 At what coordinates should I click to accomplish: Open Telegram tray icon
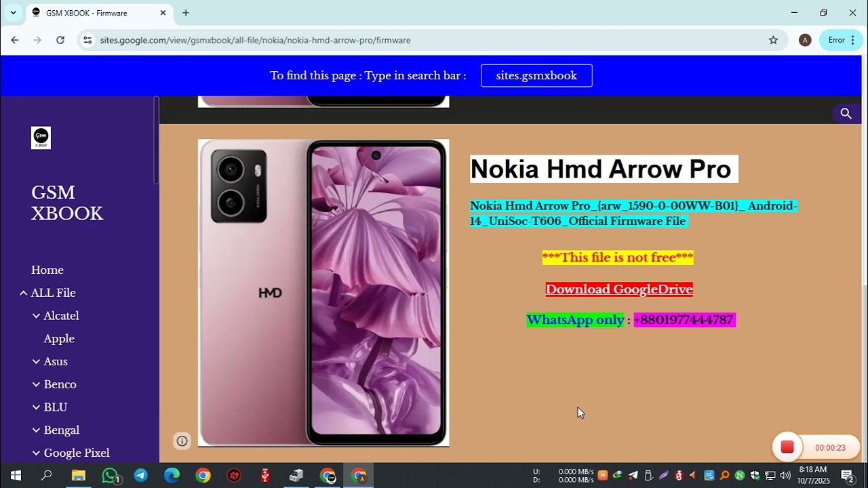coord(633,476)
